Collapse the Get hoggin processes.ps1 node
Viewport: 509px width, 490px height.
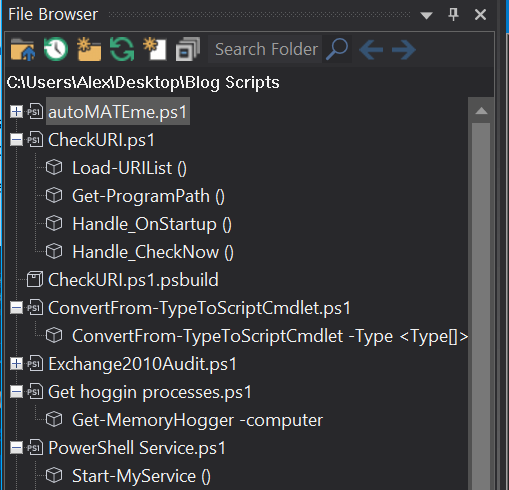16,392
